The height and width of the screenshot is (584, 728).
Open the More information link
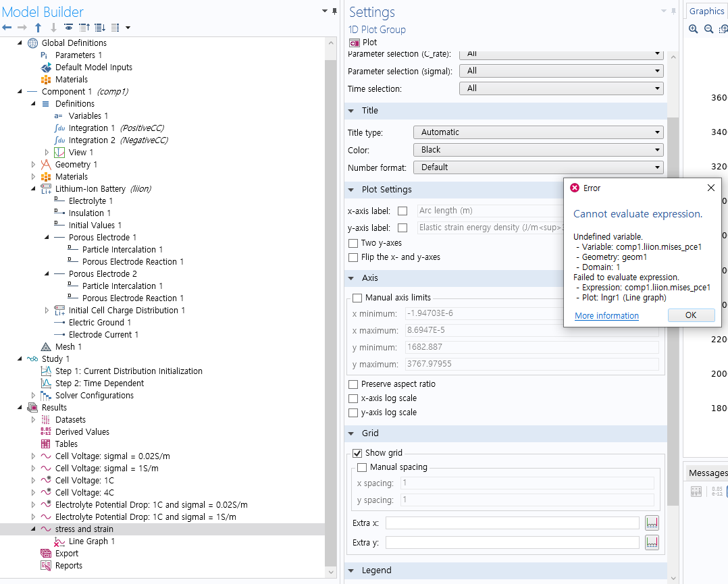(606, 316)
